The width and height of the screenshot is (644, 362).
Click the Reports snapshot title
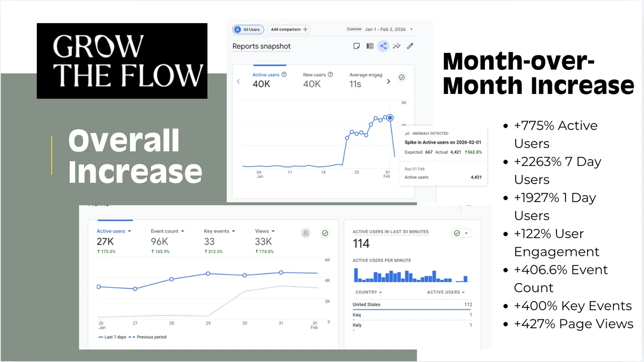pos(262,46)
